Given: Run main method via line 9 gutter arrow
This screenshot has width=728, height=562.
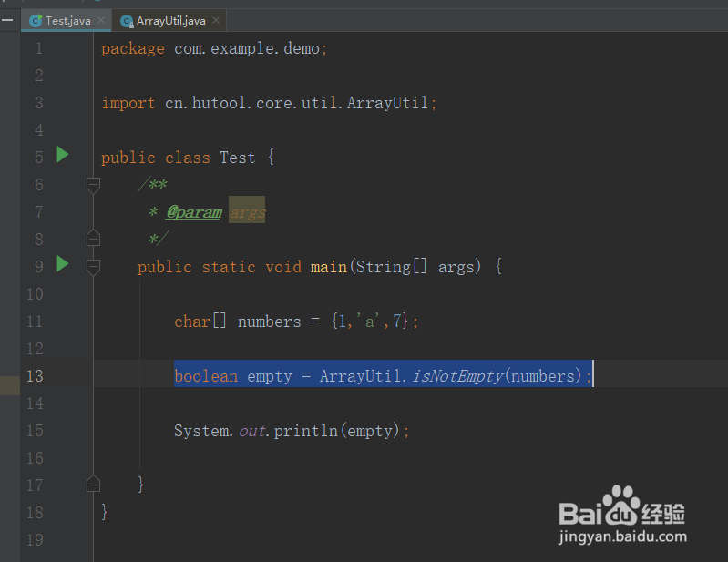Looking at the screenshot, I should point(63,263).
